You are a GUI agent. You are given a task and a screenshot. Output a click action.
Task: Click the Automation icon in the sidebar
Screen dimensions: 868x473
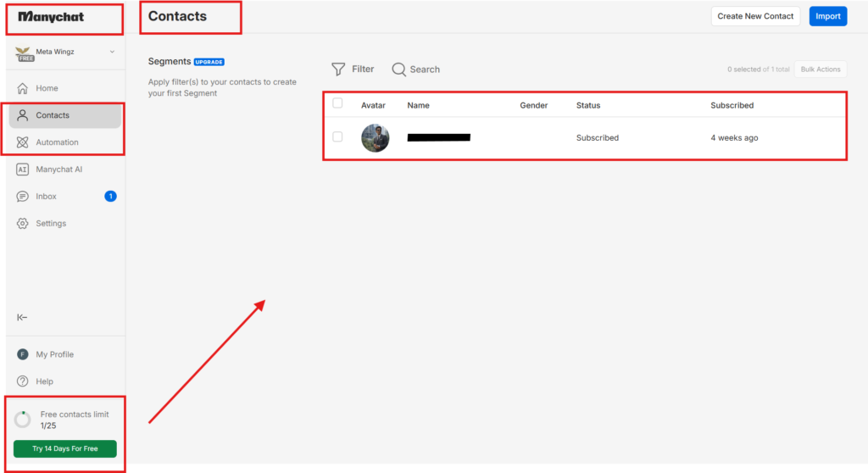coord(22,142)
